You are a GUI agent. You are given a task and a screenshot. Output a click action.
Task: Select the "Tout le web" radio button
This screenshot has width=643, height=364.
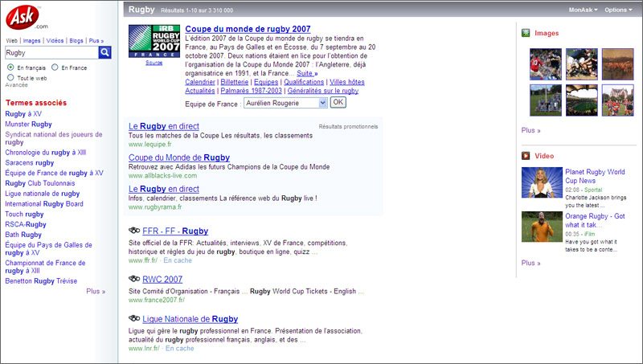click(x=10, y=78)
